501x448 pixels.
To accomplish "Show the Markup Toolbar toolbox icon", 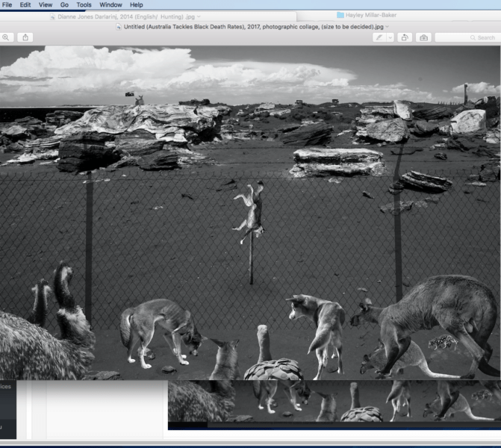I will [x=423, y=37].
